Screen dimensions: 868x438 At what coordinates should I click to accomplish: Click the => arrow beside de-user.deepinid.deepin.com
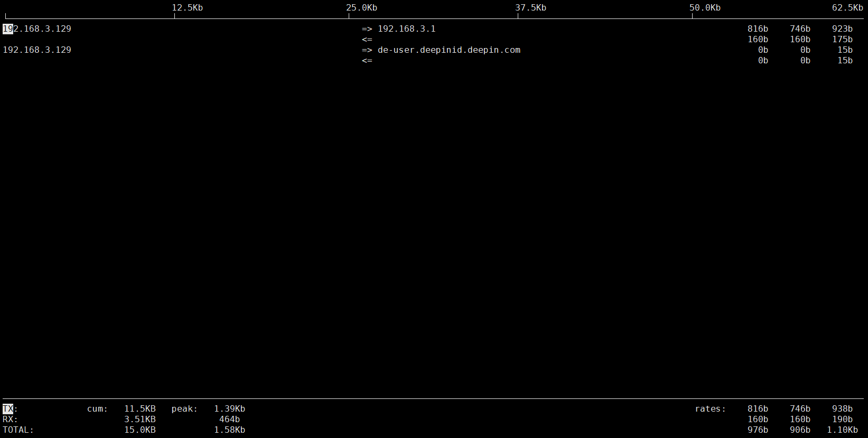pos(367,50)
